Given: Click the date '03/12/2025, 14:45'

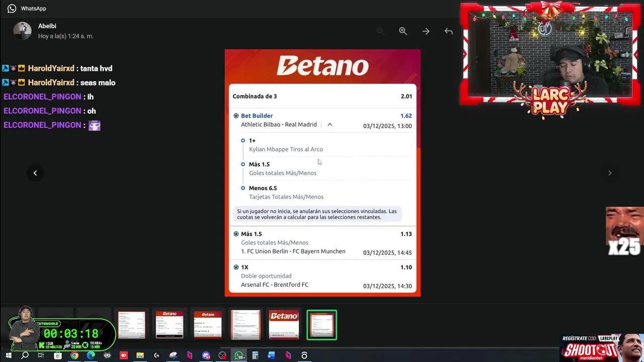Looking at the screenshot, I should (387, 253).
